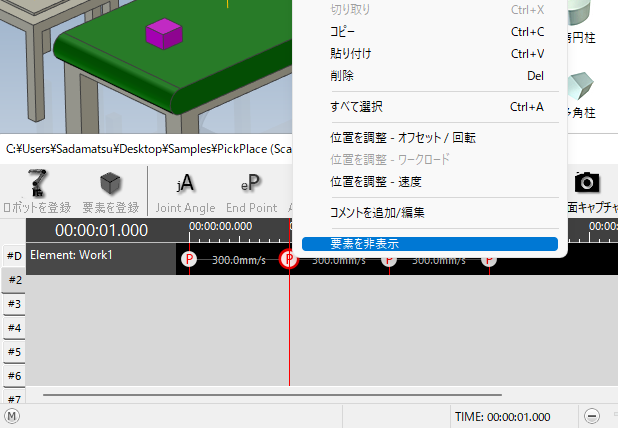Choose コメントを追加/編集 menu entry
618x428 pixels.
coord(430,213)
